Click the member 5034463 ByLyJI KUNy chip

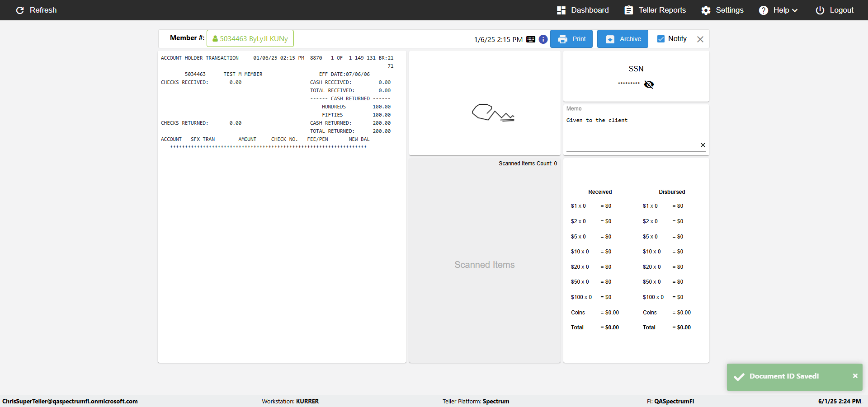pyautogui.click(x=250, y=38)
